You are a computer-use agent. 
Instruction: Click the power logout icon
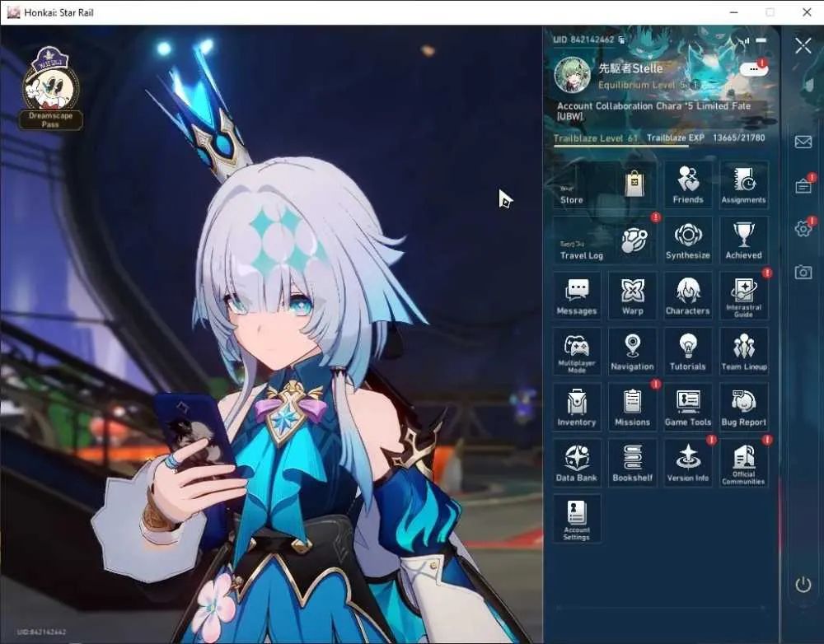803,584
